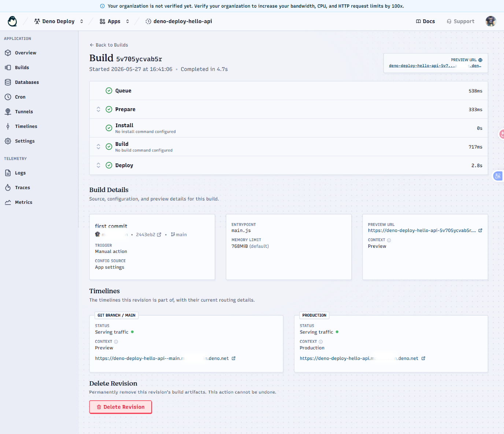Image resolution: width=504 pixels, height=434 pixels.
Task: Open the Docs link
Action: click(425, 21)
